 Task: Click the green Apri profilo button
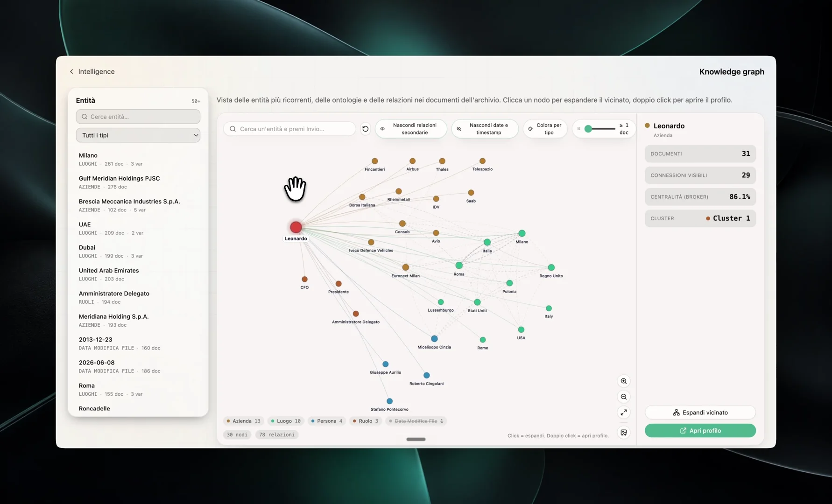(x=700, y=431)
